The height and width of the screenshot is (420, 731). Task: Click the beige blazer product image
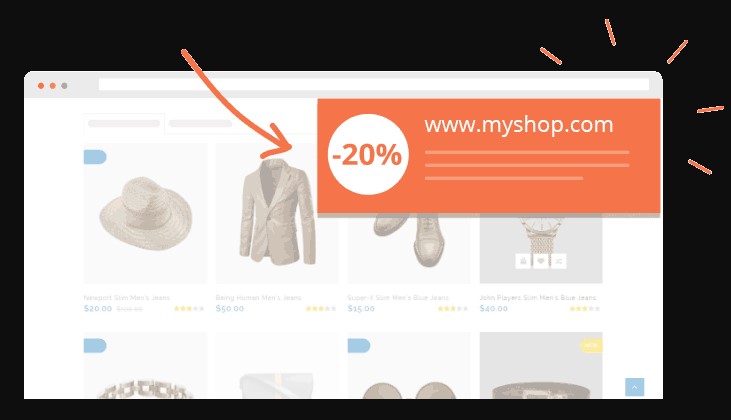[x=277, y=213]
